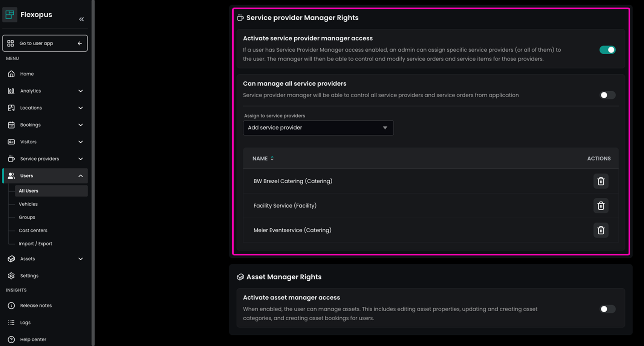Delete BW Brezel Catering with trash icon

tap(601, 181)
